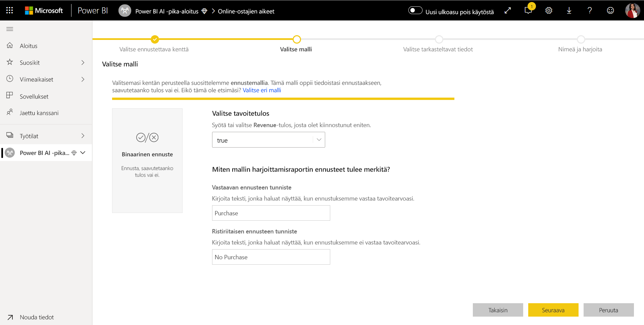Click the Valitse eri malli link

coord(262,90)
